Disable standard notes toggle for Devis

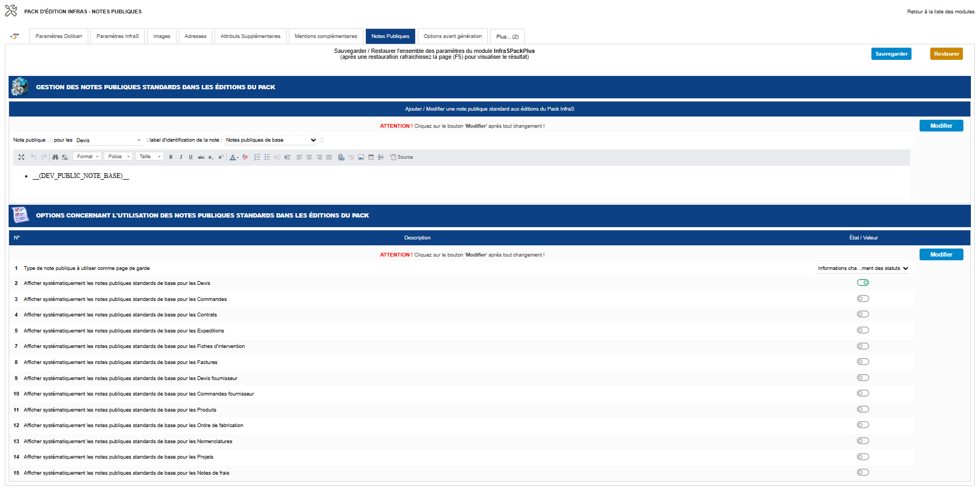(863, 283)
